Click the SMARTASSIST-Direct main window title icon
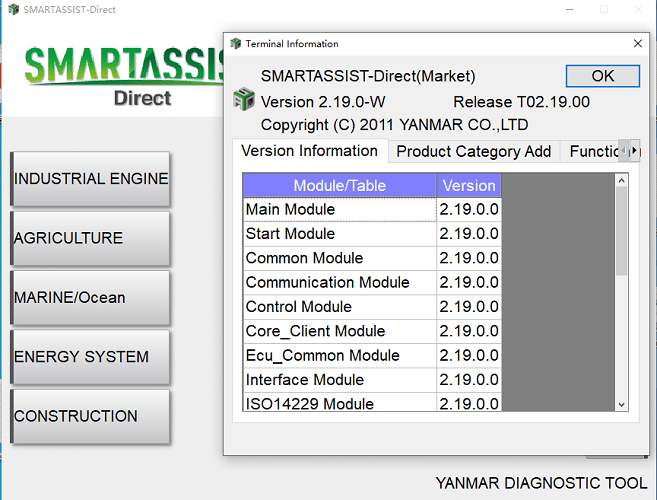Viewport: 657px width, 500px height. coord(11,9)
